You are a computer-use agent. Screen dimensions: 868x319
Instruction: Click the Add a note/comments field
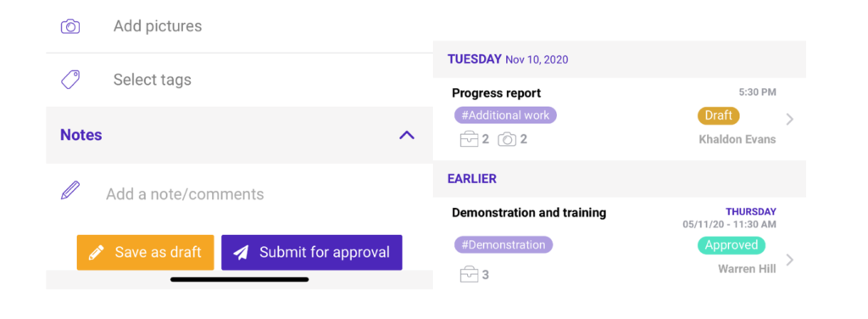[x=239, y=193]
